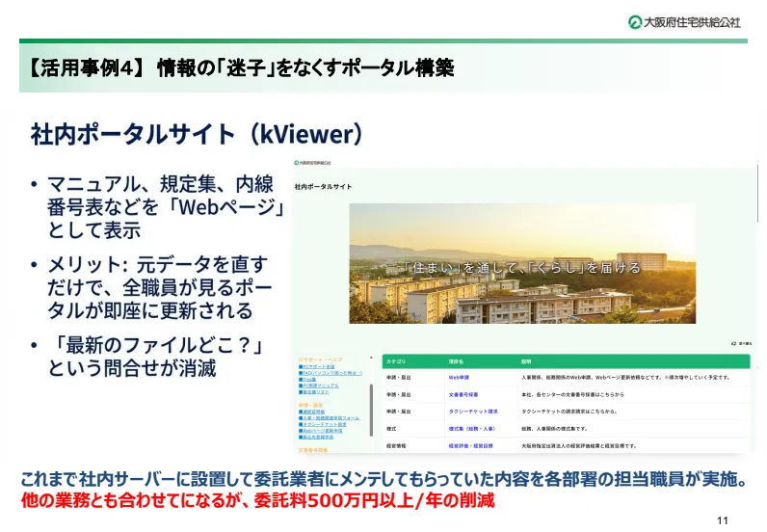The height and width of the screenshot is (532, 767).
Task: Open the 様式集（総務・人事） link
Action: [470, 428]
